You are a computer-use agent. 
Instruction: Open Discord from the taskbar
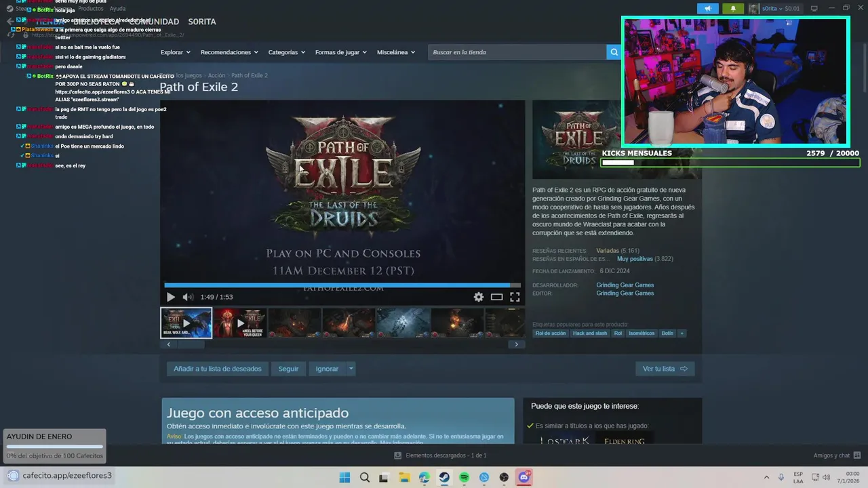(524, 477)
